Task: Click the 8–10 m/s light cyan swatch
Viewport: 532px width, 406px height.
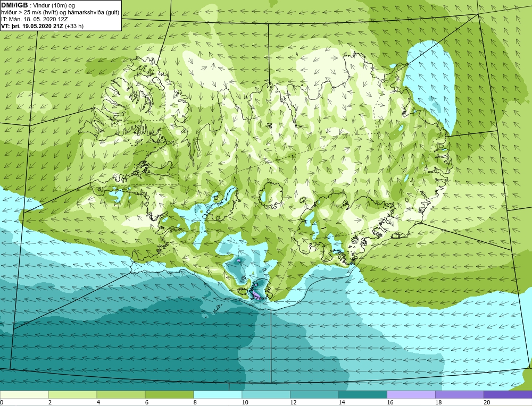Action: click(218, 394)
